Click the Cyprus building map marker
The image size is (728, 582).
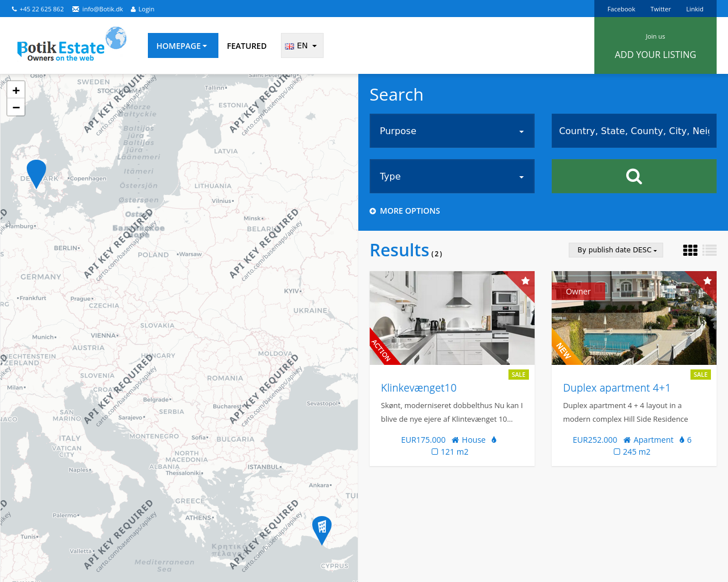coord(322,530)
